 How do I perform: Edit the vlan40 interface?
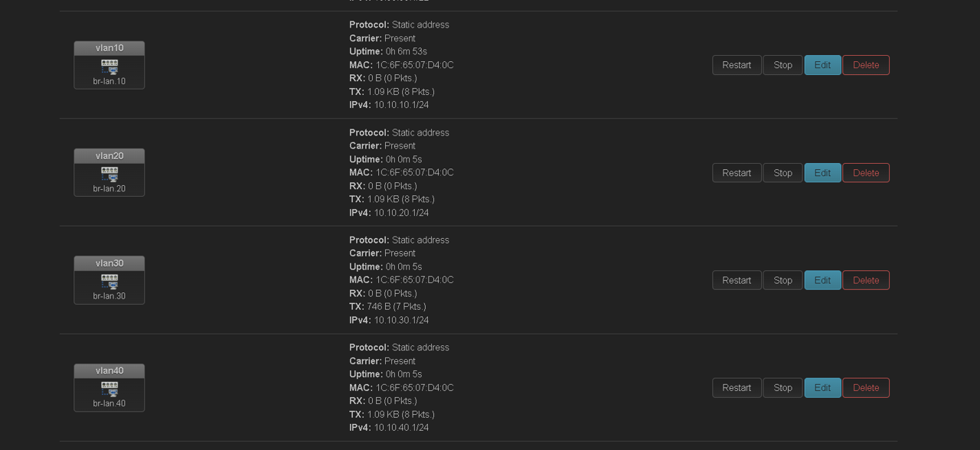pyautogui.click(x=822, y=388)
